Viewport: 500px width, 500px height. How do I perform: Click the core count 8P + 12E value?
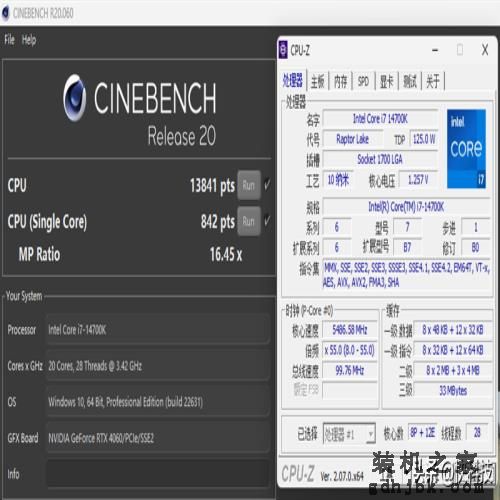coord(422,432)
